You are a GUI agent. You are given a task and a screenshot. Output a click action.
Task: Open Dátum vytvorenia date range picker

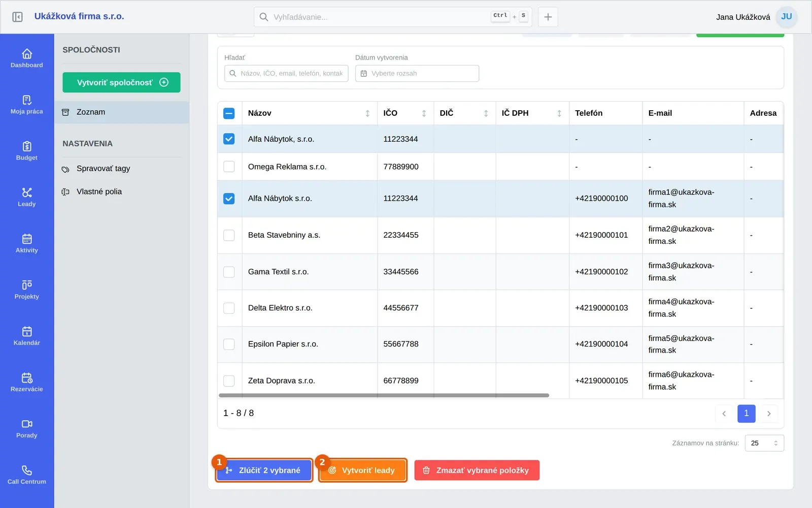[417, 73]
